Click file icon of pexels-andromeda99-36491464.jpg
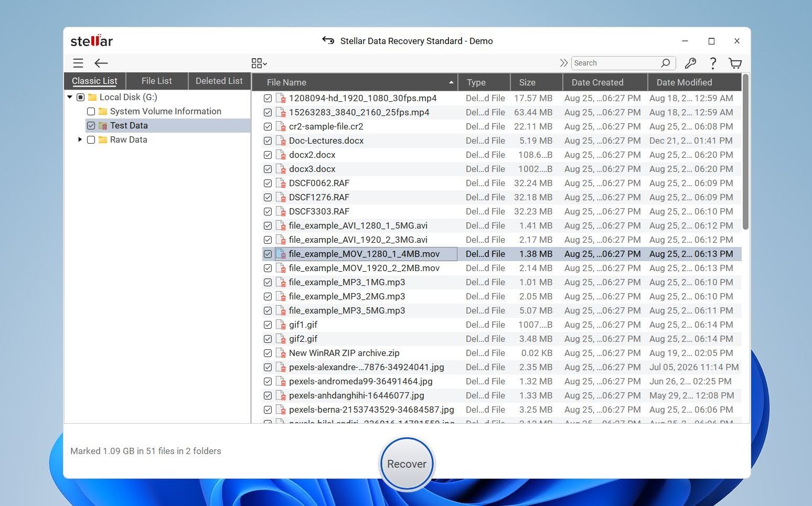The height and width of the screenshot is (506, 812). click(x=281, y=381)
